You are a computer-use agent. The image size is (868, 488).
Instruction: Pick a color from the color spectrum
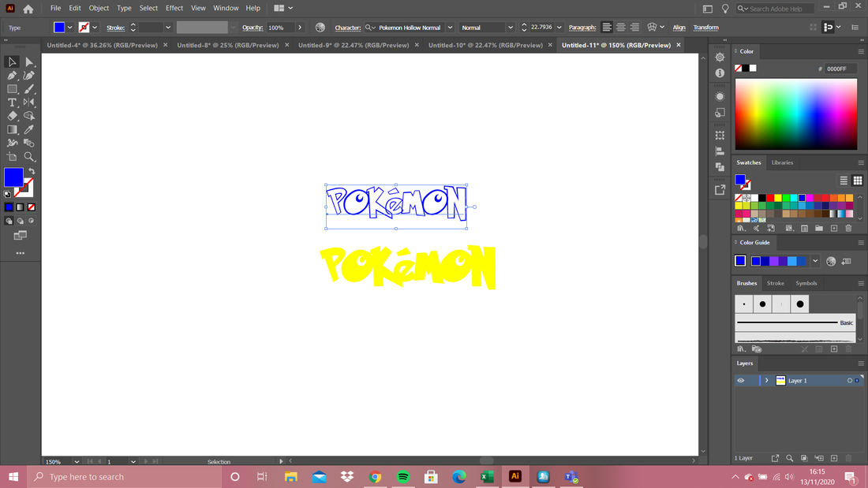(x=796, y=114)
